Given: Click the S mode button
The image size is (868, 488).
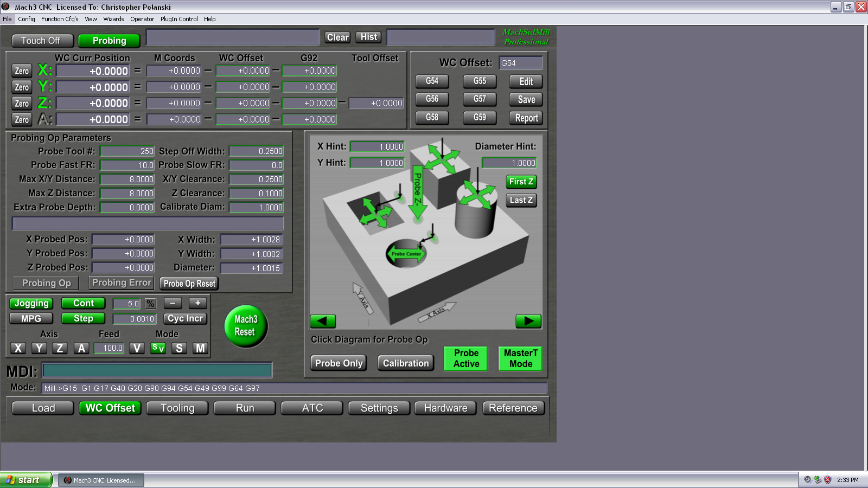Looking at the screenshot, I should (179, 348).
